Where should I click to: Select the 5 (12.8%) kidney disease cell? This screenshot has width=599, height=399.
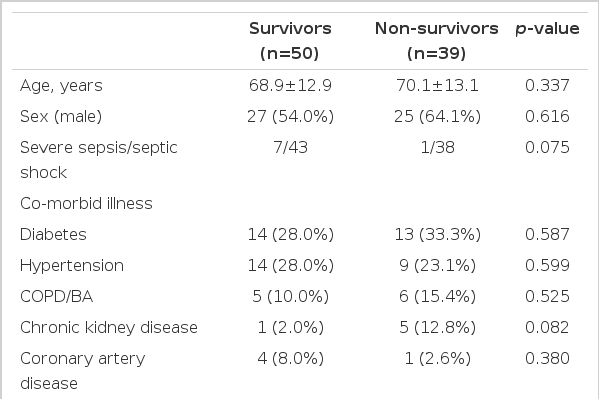(x=437, y=328)
